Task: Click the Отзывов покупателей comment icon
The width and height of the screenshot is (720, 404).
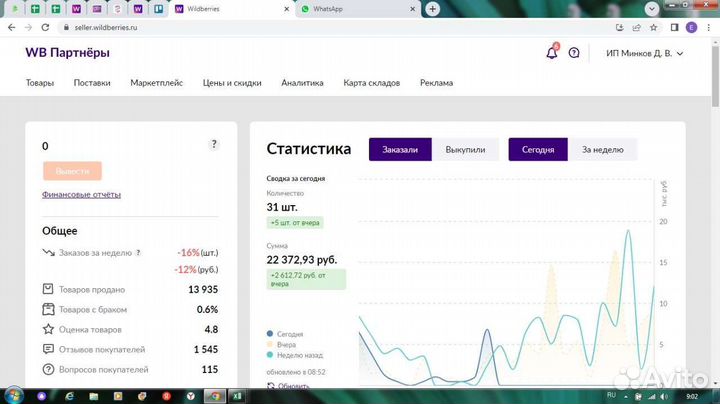Action: coord(48,349)
